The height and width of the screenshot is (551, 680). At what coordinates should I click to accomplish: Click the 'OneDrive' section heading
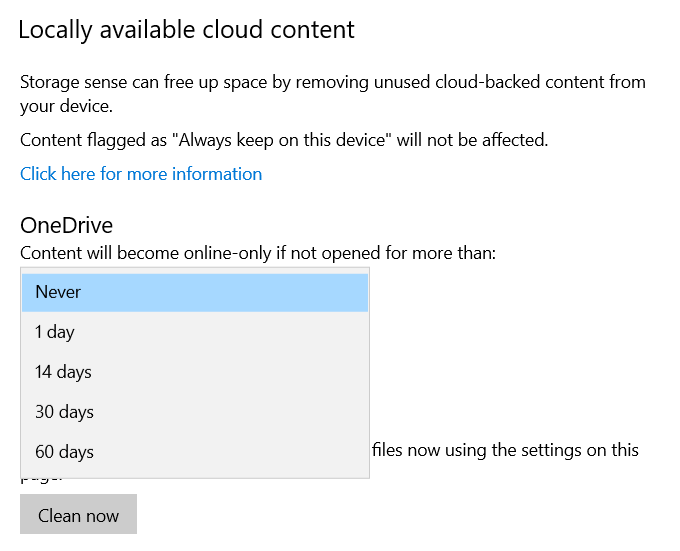pyautogui.click(x=66, y=225)
